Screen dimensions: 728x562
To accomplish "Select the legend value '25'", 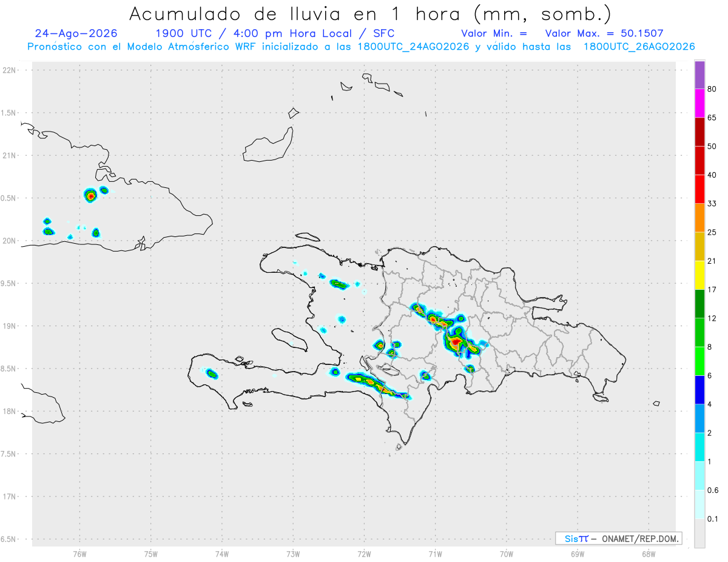I will point(712,232).
